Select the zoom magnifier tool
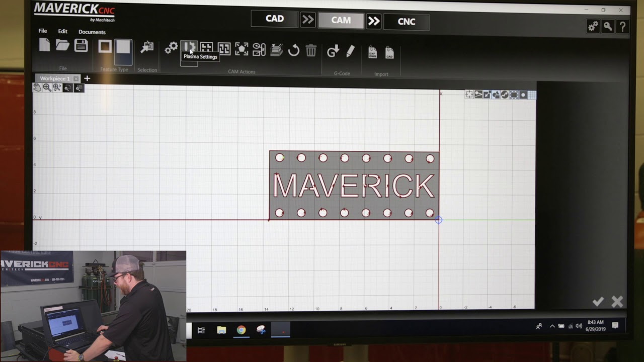644x362 pixels. pyautogui.click(x=47, y=87)
